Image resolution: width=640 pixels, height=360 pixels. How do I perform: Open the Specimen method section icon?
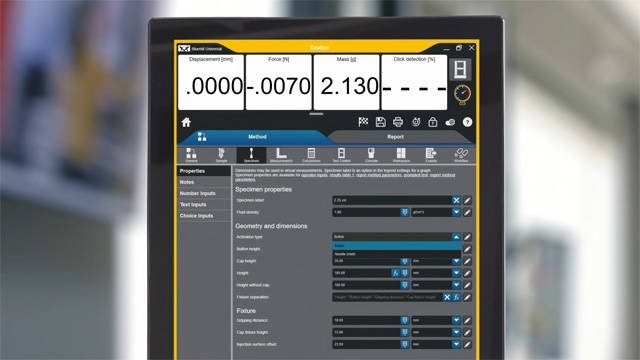251,155
